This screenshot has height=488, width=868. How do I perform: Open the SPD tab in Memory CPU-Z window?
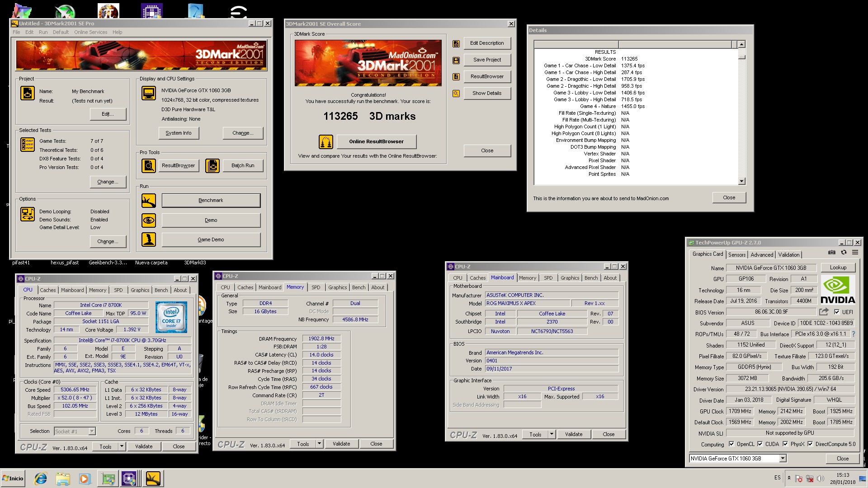[x=316, y=287]
